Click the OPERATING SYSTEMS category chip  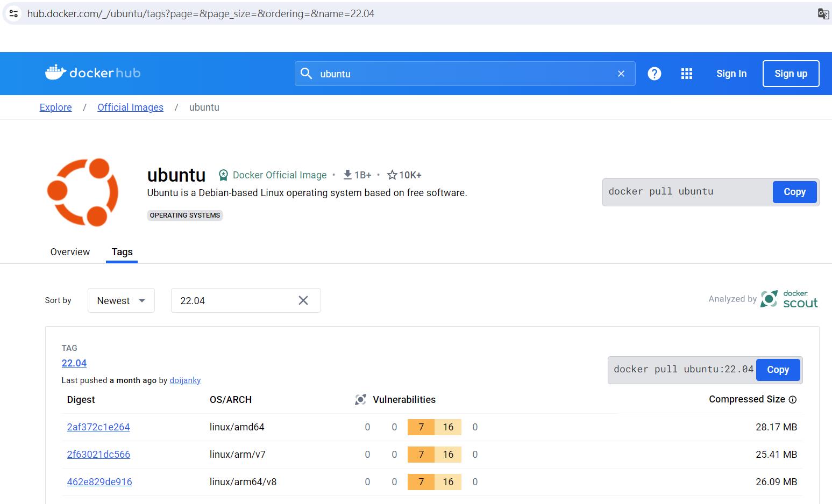pyautogui.click(x=185, y=215)
